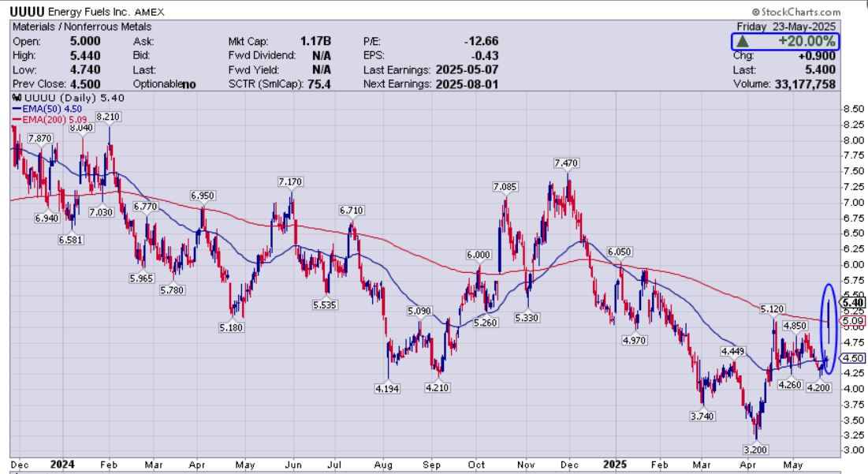868x474 pixels.
Task: Click the Prev Close value 4.500
Action: 85,84
